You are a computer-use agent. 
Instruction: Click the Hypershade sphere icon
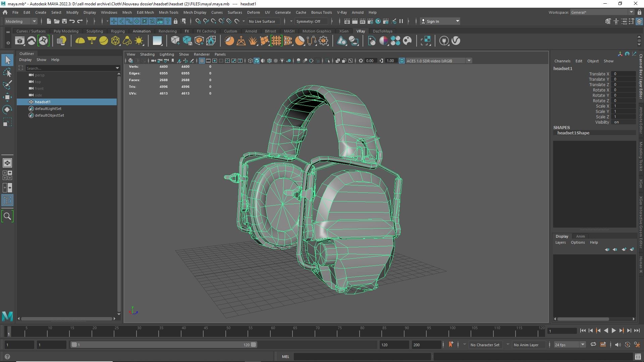[x=378, y=21]
